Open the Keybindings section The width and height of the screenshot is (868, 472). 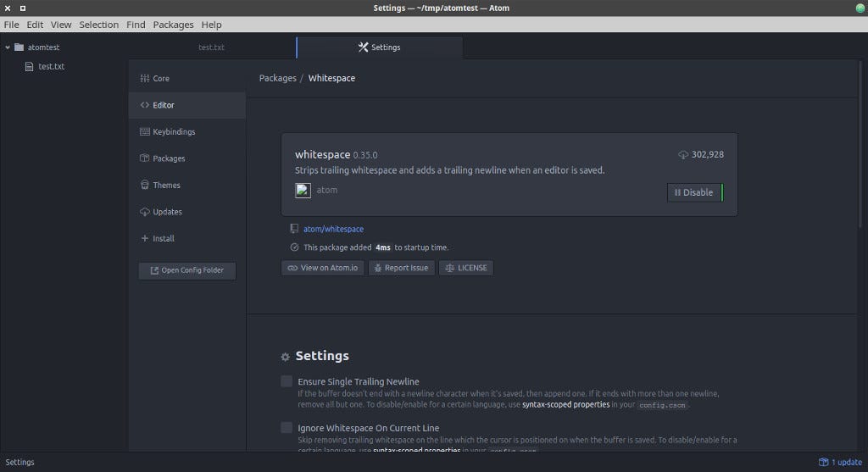pyautogui.click(x=187, y=131)
